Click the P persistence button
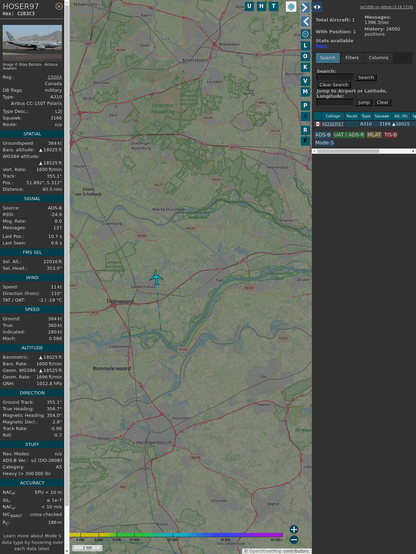416x554 pixels. pyautogui.click(x=305, y=105)
